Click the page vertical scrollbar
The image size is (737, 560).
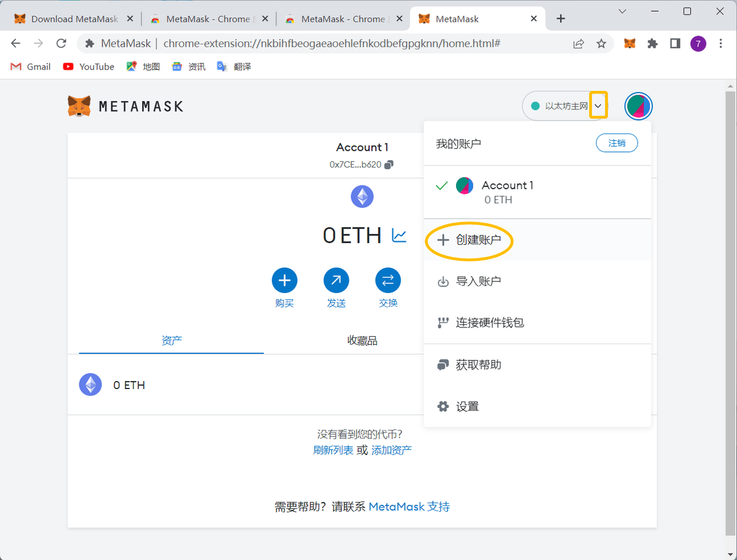point(730,314)
